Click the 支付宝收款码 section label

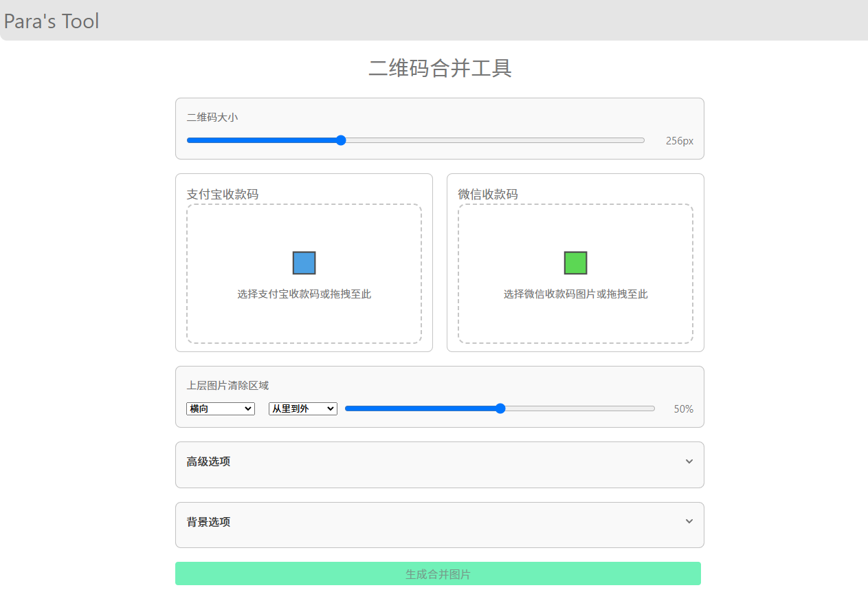point(221,194)
